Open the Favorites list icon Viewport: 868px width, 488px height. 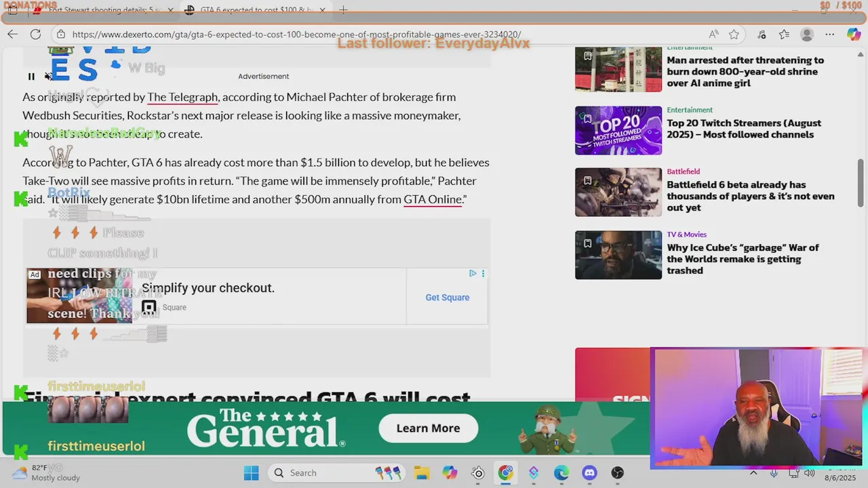pos(784,34)
